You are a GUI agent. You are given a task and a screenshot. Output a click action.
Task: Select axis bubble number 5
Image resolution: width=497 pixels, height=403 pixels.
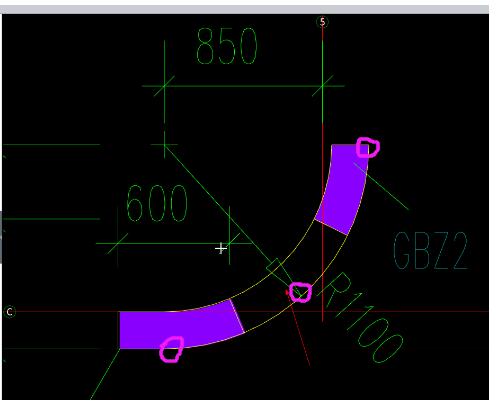tap(322, 22)
